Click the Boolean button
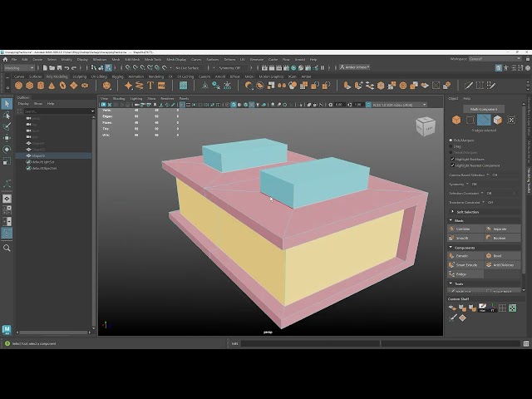Image resolution: width=532 pixels, height=399 pixels. click(502, 239)
